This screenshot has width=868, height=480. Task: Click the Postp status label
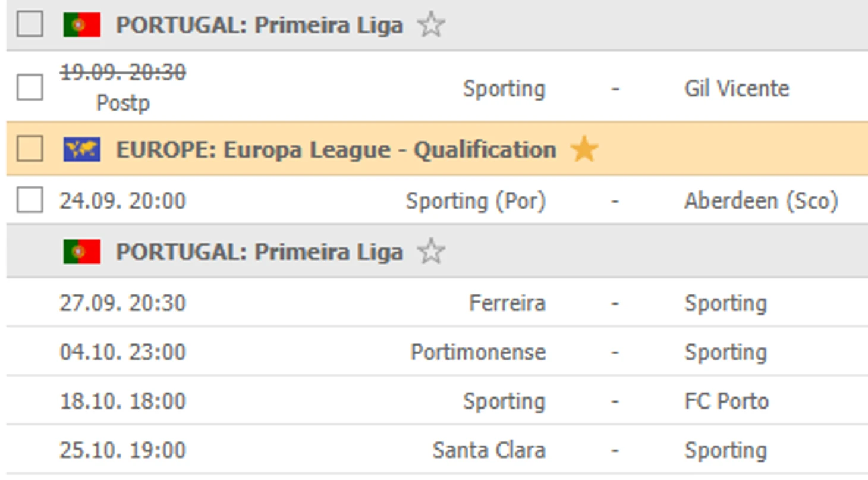click(123, 103)
